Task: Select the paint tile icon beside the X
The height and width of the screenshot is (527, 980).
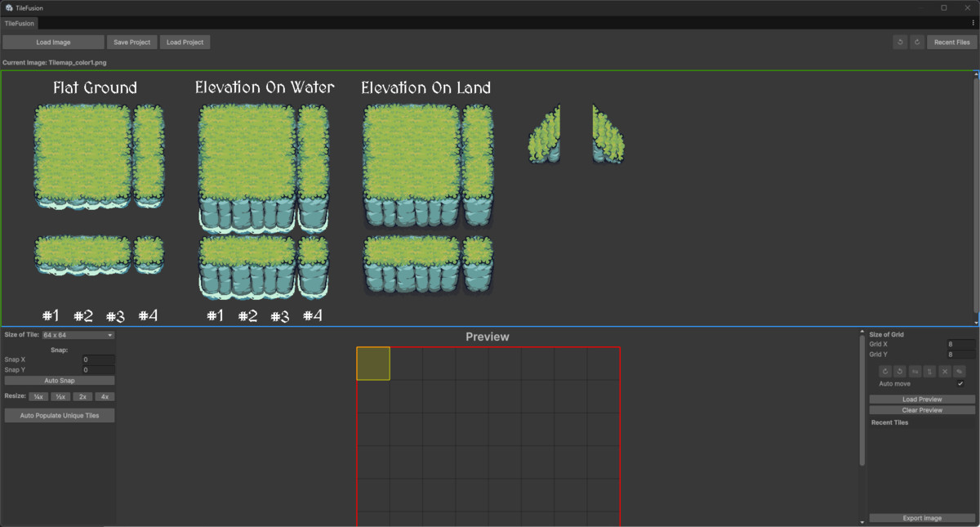Action: [960, 371]
